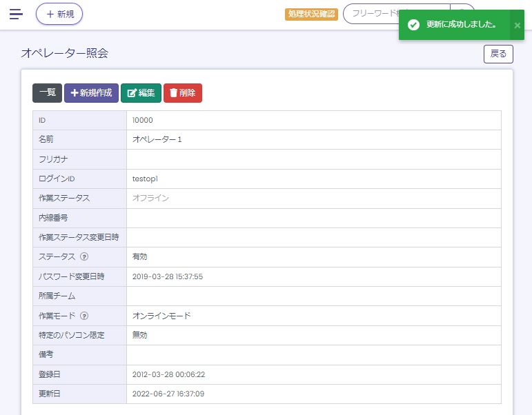Click the help icon beside 作業モード
The height and width of the screenshot is (415, 532).
click(x=84, y=316)
